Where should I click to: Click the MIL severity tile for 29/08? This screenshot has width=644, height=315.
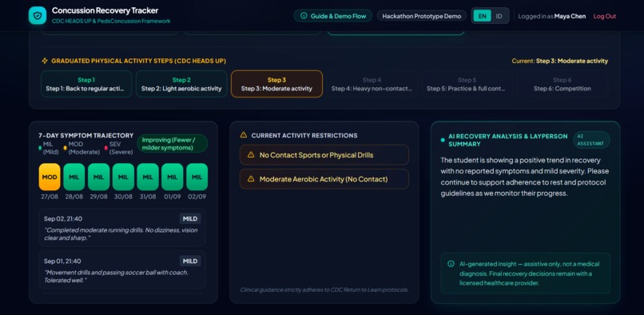[x=98, y=177]
